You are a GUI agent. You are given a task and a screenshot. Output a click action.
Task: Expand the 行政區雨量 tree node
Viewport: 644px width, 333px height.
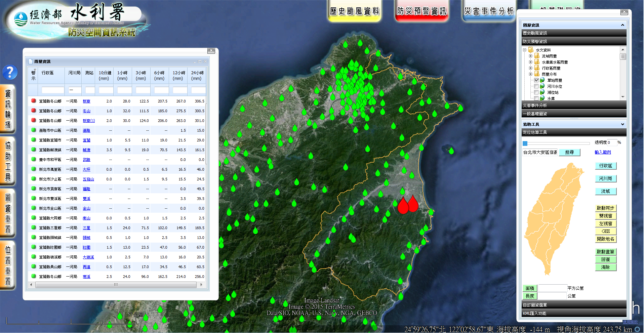pos(530,68)
